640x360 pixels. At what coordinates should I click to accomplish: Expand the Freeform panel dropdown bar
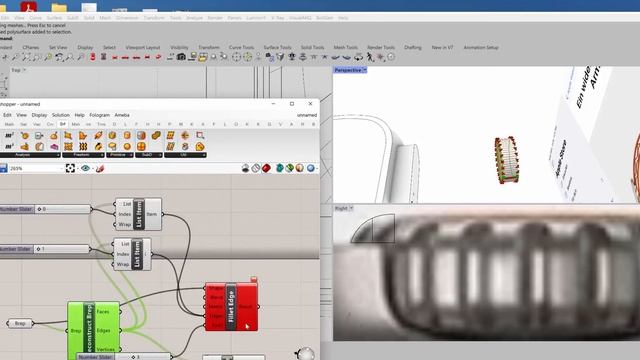[83, 155]
